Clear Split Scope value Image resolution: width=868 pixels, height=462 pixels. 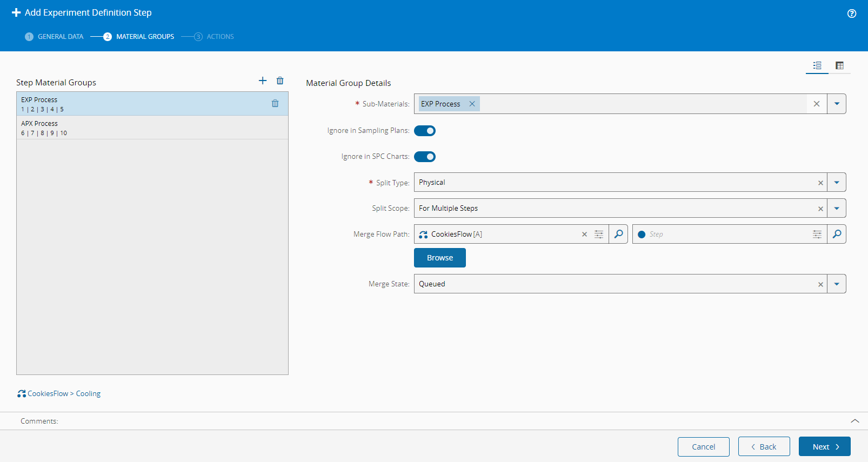point(820,209)
